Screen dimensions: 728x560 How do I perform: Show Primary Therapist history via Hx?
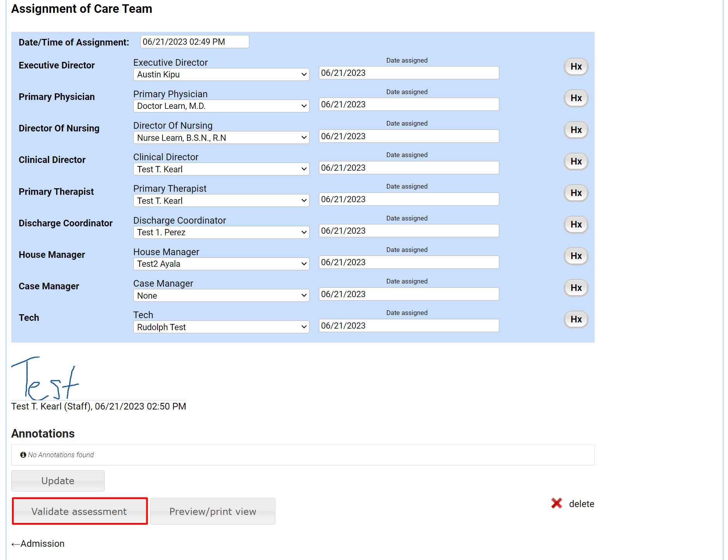coord(576,193)
